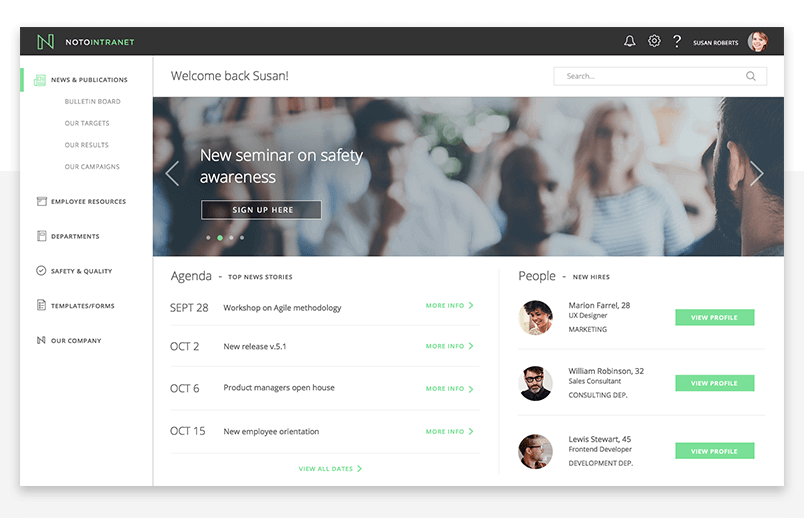Screen dimensions: 804x518
Task: Click the name Lewis Stewart, 45
Action: 599,439
